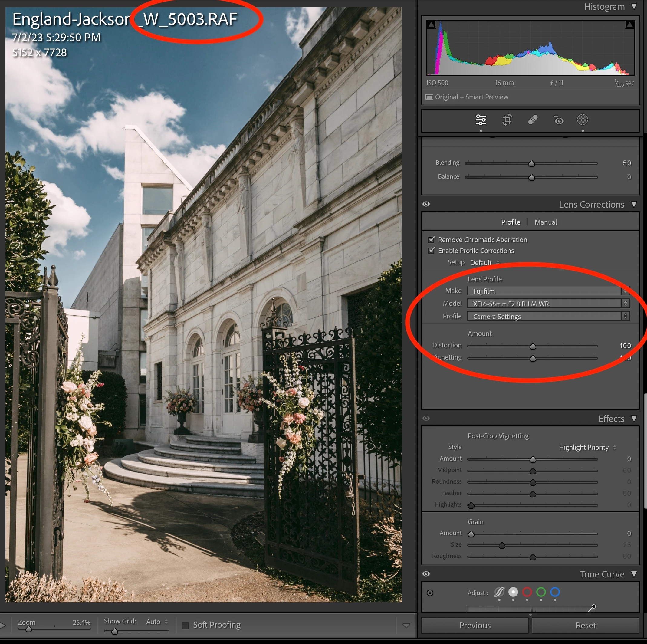
Task: Select the red channel curve circle
Action: 527,592
